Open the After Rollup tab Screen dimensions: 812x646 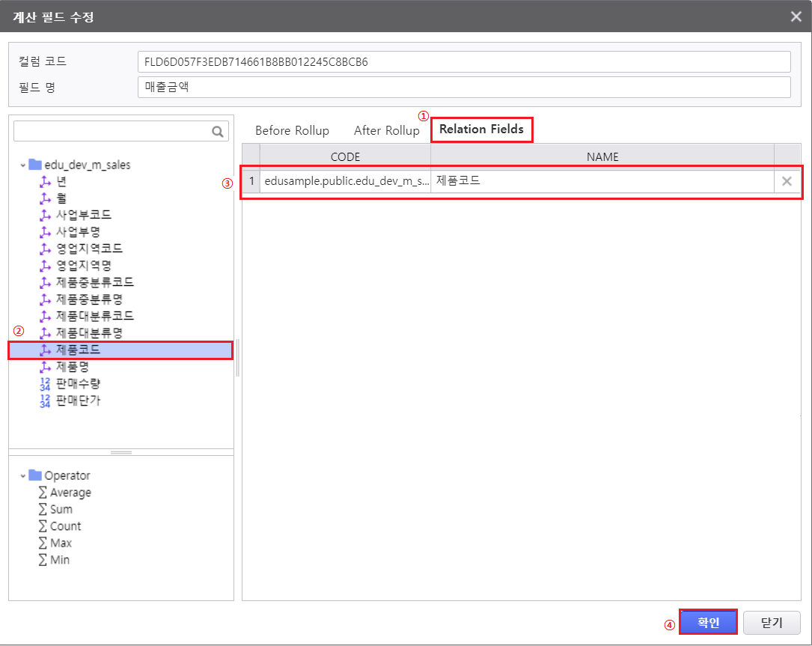click(386, 130)
